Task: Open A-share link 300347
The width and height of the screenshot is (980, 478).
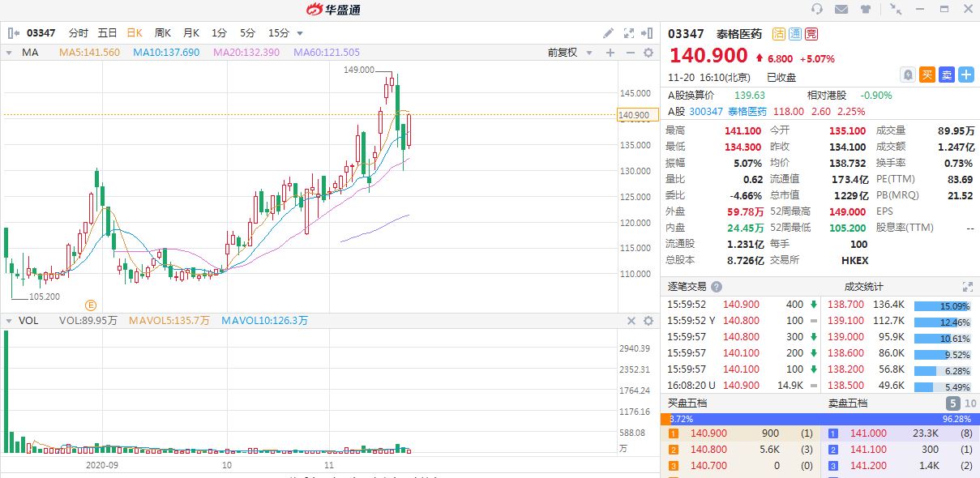Action: point(706,112)
